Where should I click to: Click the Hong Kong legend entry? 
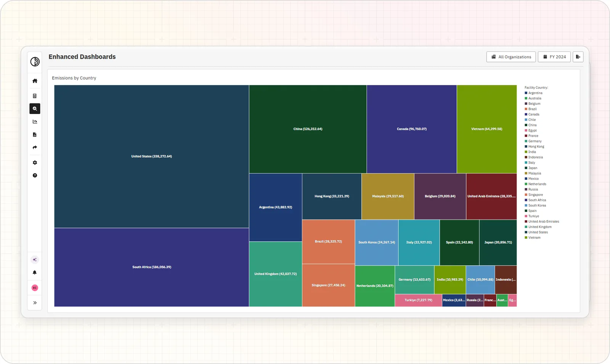tap(535, 146)
